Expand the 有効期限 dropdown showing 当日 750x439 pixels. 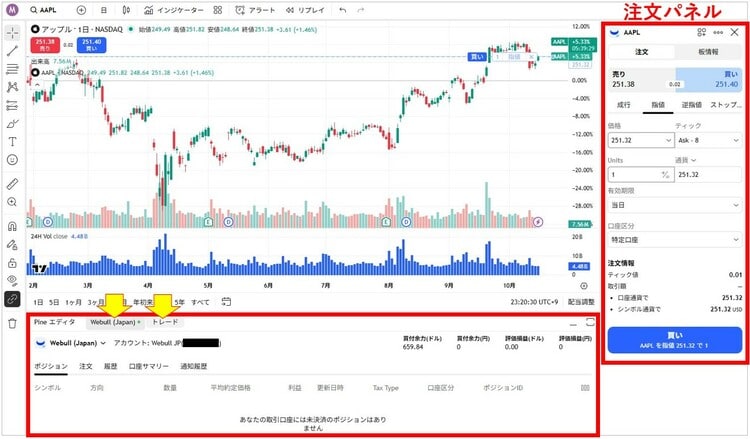coord(673,206)
